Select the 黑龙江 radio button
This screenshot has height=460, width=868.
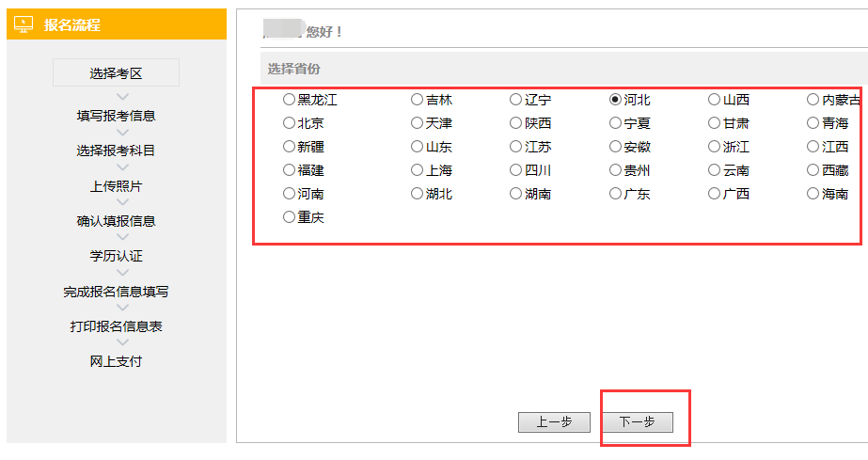289,100
